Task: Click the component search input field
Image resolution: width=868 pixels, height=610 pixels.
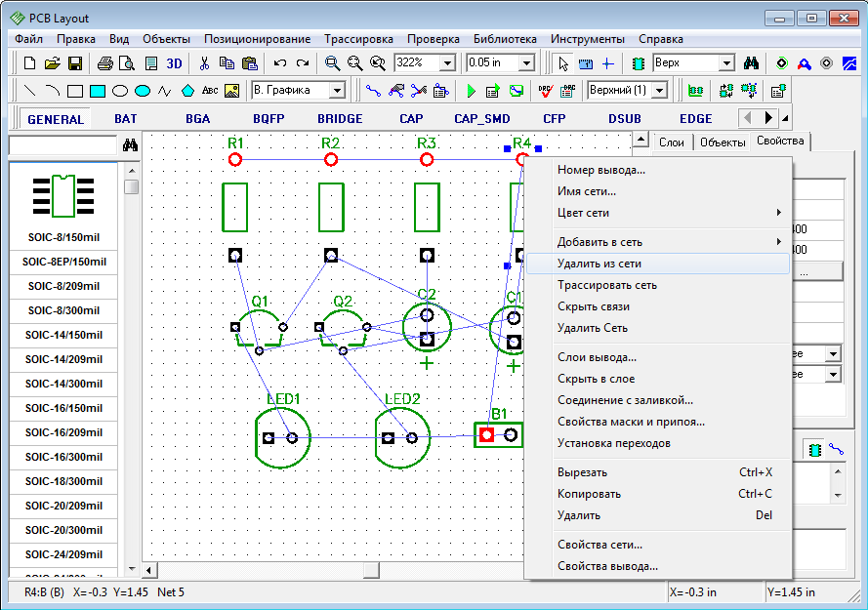Action: (62, 145)
